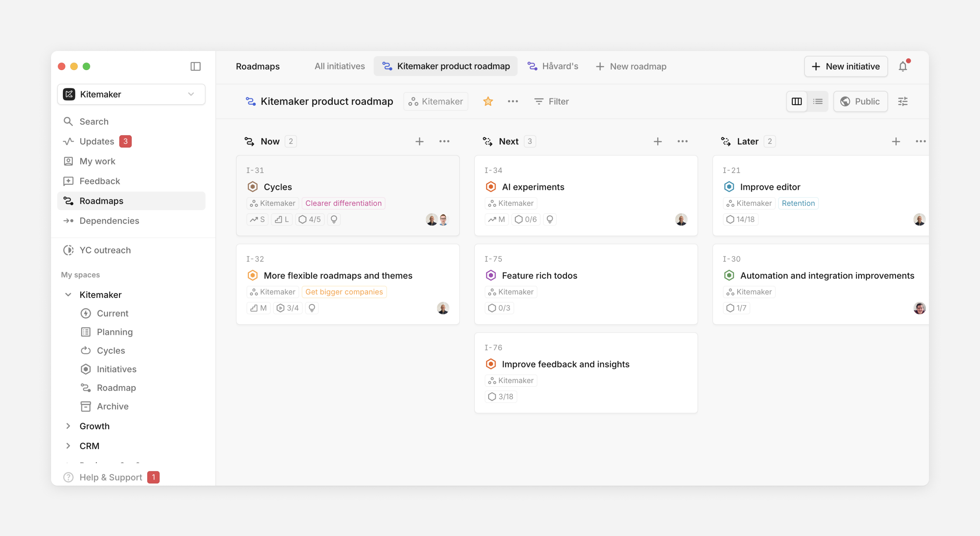Image resolution: width=980 pixels, height=536 pixels.
Task: Open the AI experiments card
Action: pos(533,187)
